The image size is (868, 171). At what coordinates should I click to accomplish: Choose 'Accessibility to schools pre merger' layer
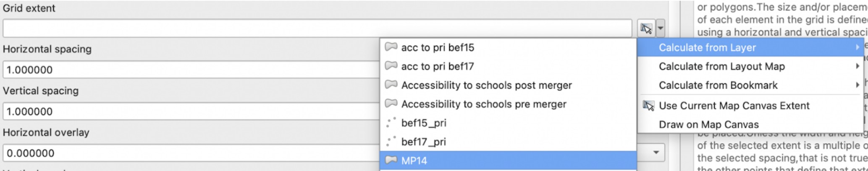click(x=484, y=104)
